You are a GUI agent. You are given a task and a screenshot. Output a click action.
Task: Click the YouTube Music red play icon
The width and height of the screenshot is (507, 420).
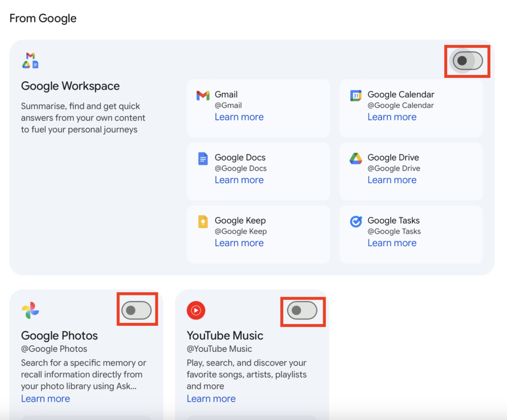point(196,311)
